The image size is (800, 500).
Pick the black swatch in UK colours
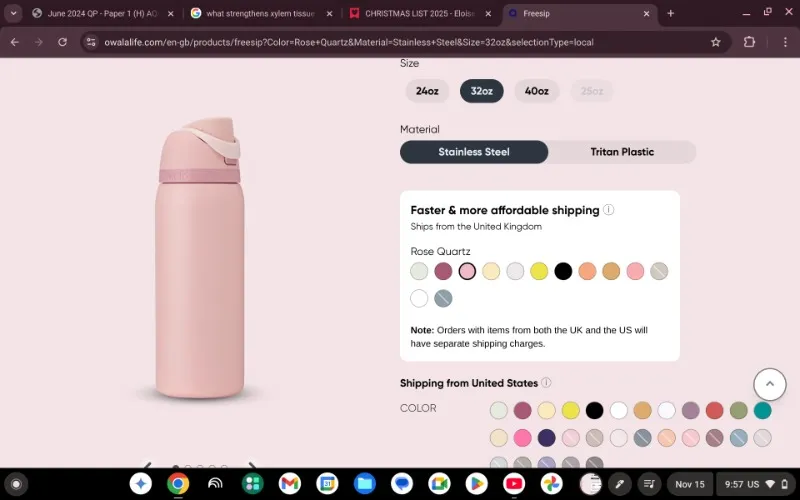point(563,271)
